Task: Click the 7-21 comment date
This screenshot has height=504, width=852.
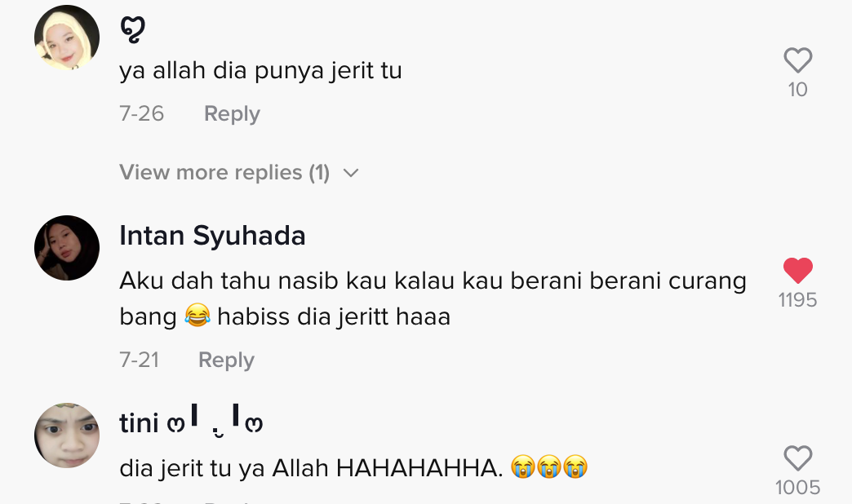Action: (140, 360)
